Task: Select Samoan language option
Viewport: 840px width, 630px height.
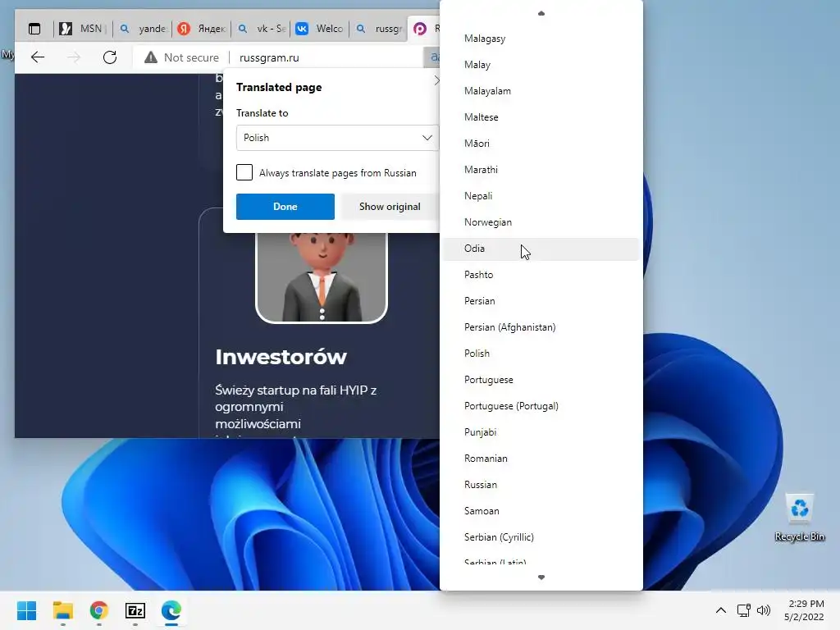Action: (x=541, y=511)
